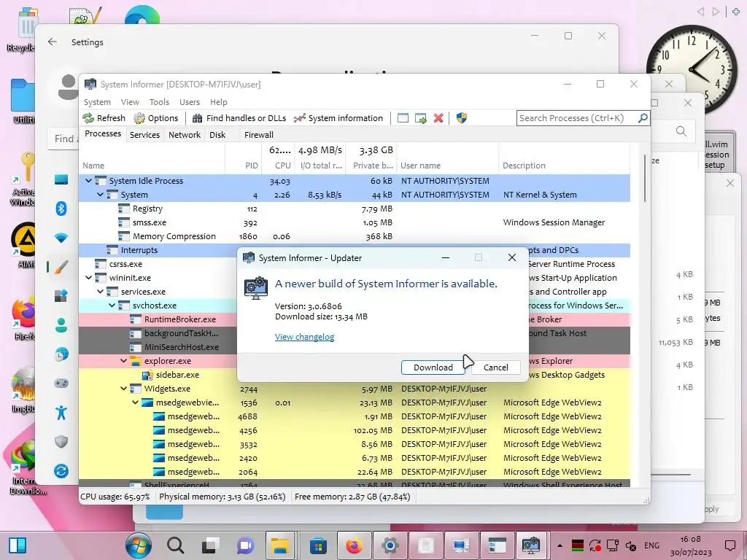Click the shield elevation icon in toolbar
This screenshot has height=560, width=747.
point(461,117)
